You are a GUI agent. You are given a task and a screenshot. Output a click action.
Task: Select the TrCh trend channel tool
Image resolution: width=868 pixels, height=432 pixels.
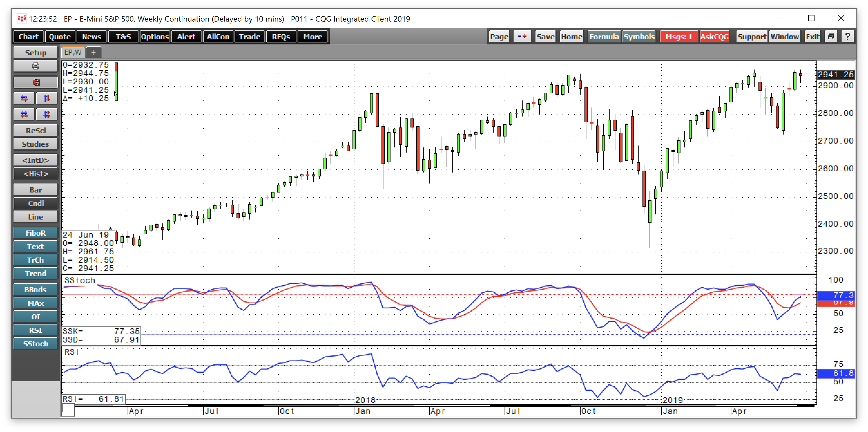coord(35,260)
